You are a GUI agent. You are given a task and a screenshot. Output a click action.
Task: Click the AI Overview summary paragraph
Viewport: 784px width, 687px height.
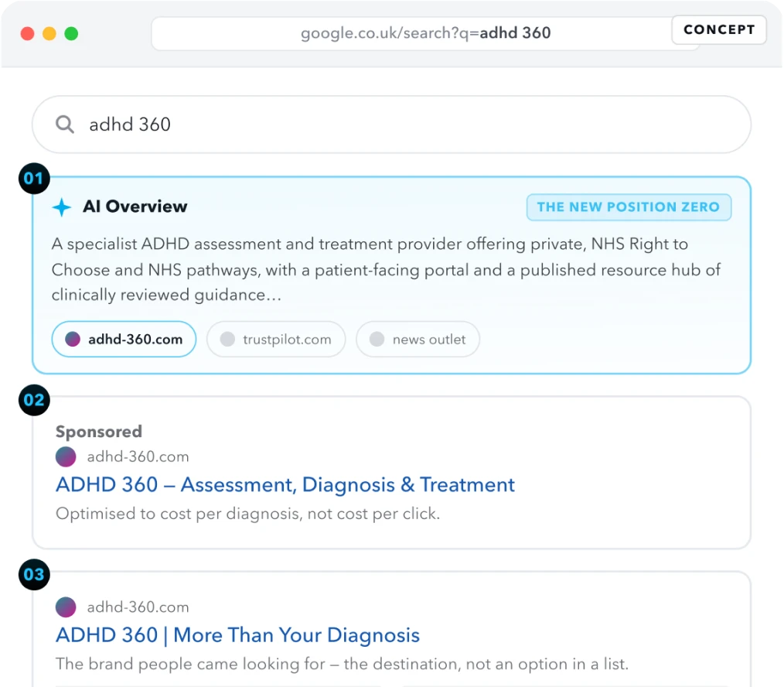click(386, 270)
